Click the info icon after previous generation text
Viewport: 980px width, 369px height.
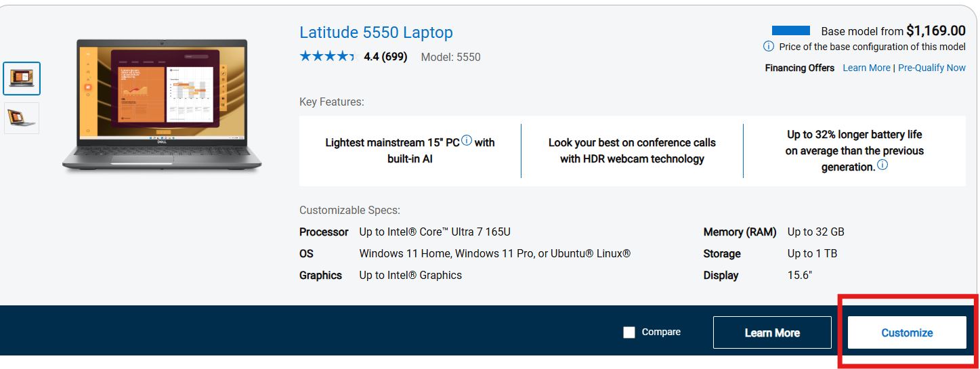tap(882, 165)
